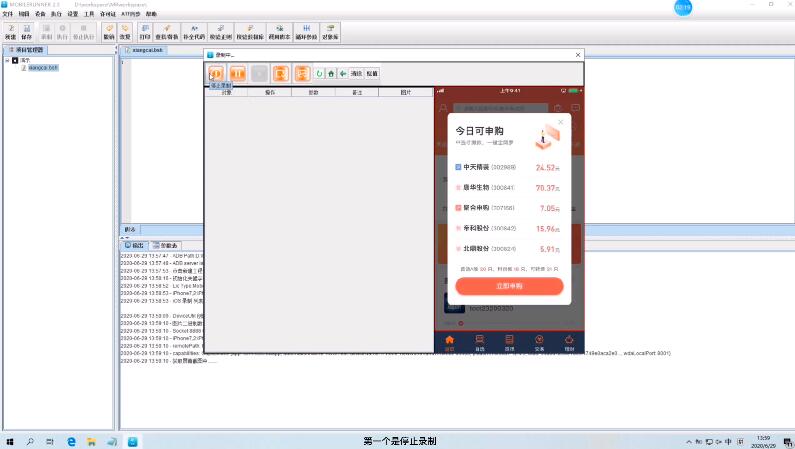
Task: Click the green refresh icon in recorder
Action: (x=319, y=73)
